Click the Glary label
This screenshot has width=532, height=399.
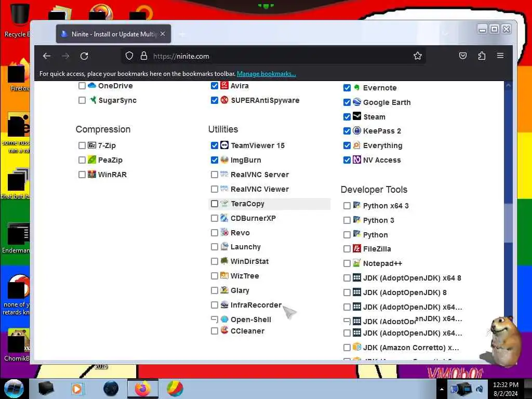point(240,290)
